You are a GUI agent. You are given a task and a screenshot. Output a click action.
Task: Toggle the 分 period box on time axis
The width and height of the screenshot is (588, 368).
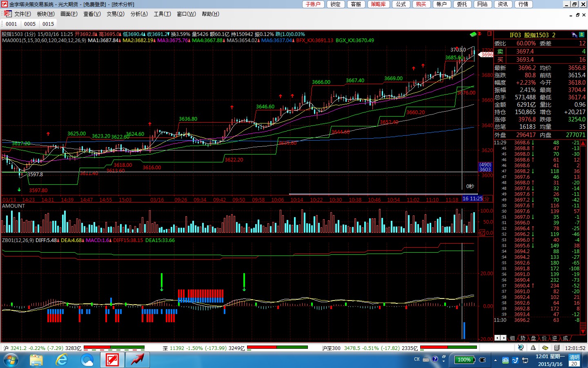coord(486,199)
